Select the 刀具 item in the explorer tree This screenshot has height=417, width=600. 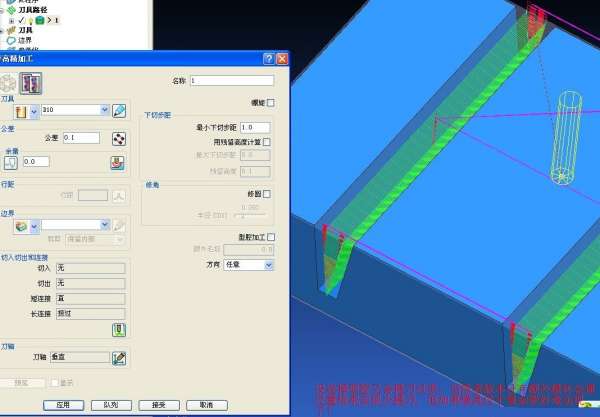26,30
